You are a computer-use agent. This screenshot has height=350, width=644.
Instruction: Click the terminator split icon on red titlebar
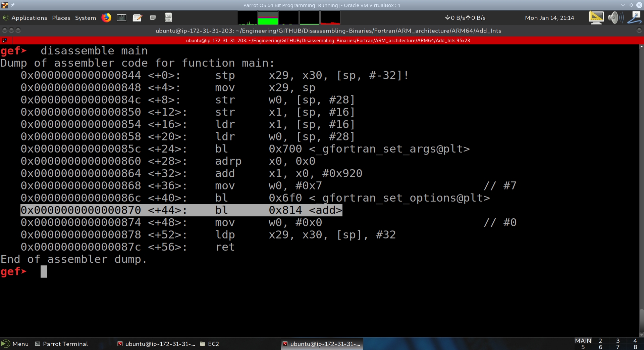click(x=4, y=40)
